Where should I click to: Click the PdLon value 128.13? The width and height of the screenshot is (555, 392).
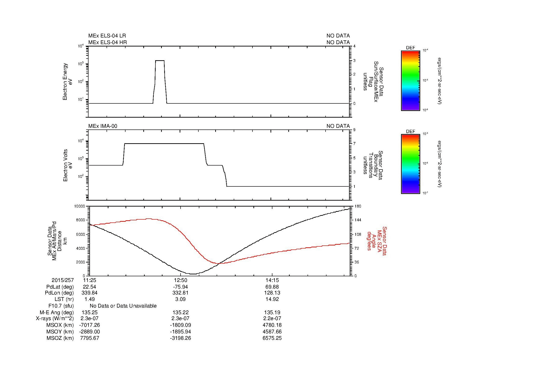tap(272, 293)
